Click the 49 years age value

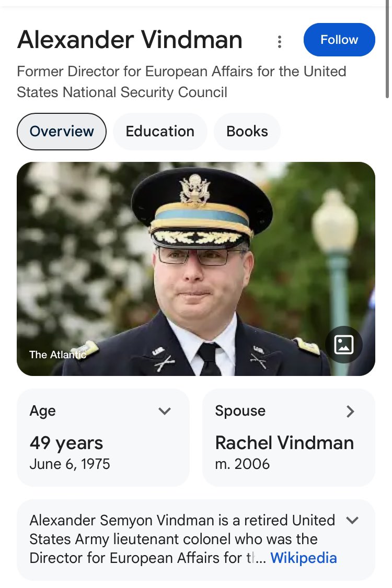66,443
